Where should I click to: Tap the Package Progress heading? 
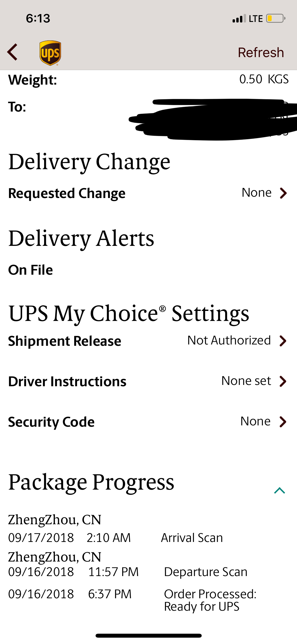pos(91,482)
